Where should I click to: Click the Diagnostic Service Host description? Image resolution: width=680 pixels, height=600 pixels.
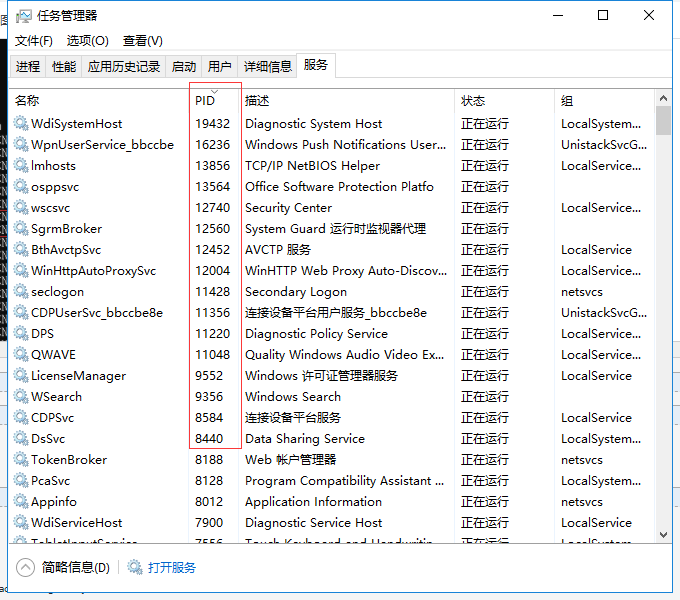pyautogui.click(x=313, y=523)
